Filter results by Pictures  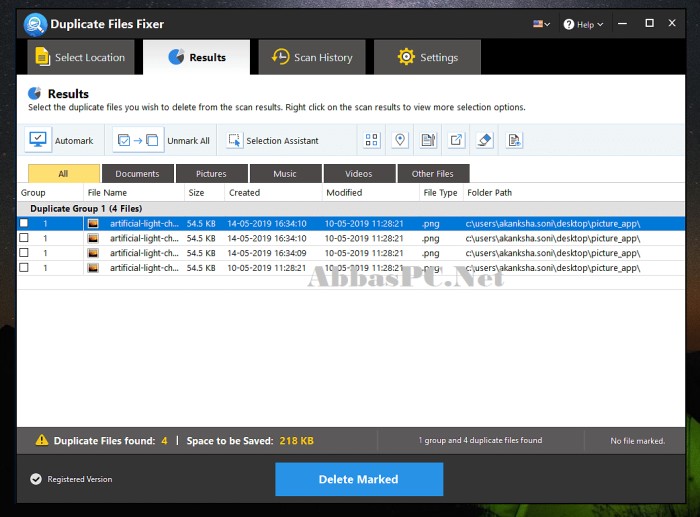[212, 174]
